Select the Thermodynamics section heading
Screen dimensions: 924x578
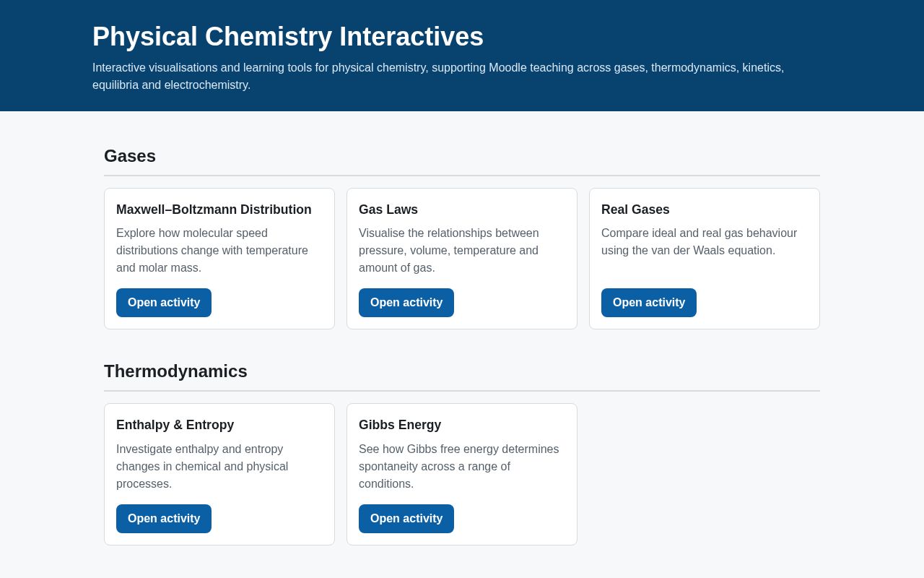click(x=175, y=371)
